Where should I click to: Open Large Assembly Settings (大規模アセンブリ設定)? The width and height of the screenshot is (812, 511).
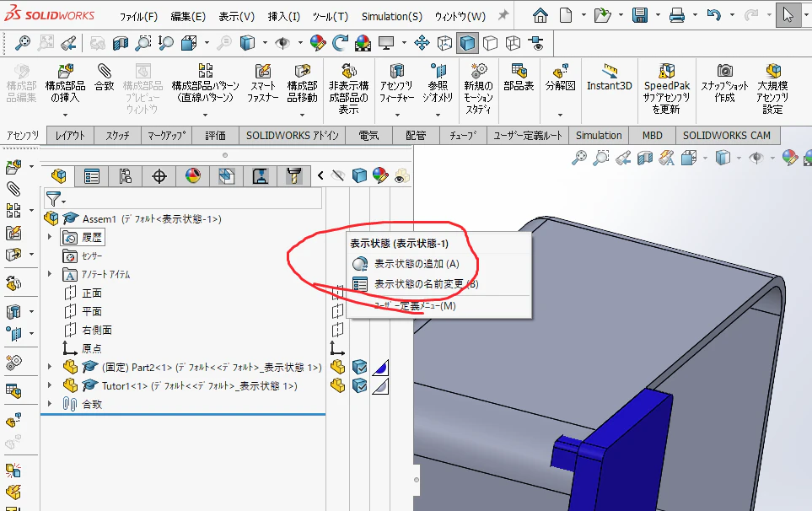click(x=772, y=89)
